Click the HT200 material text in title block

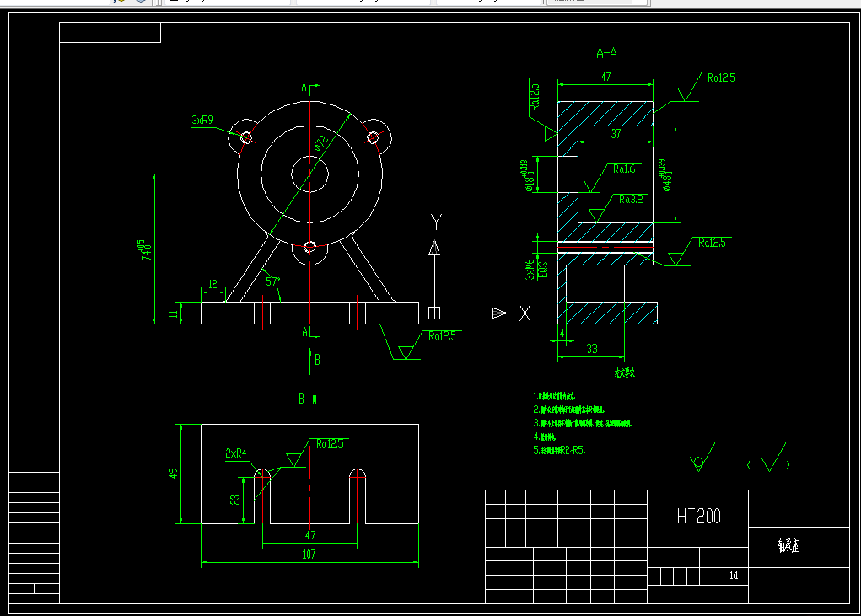pos(698,517)
